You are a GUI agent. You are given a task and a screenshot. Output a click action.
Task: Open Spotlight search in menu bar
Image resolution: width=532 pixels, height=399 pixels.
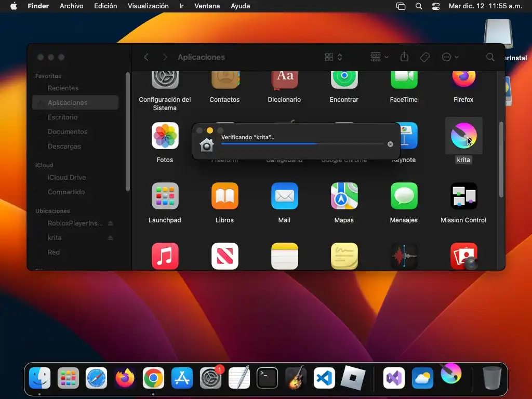(x=419, y=6)
